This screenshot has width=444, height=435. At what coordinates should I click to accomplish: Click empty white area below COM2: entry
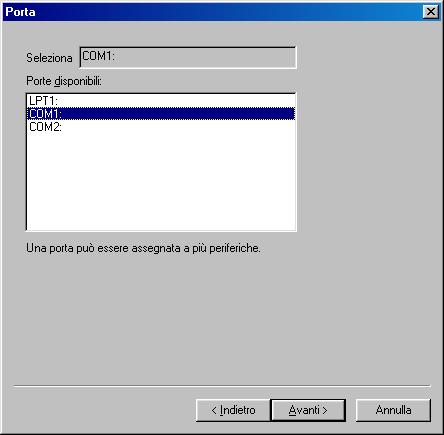pos(161,182)
